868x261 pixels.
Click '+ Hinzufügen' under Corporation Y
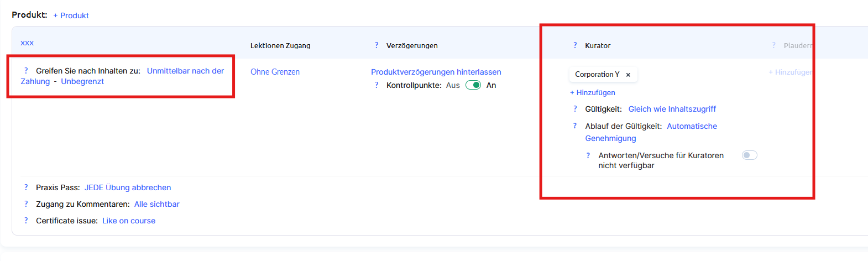(592, 92)
